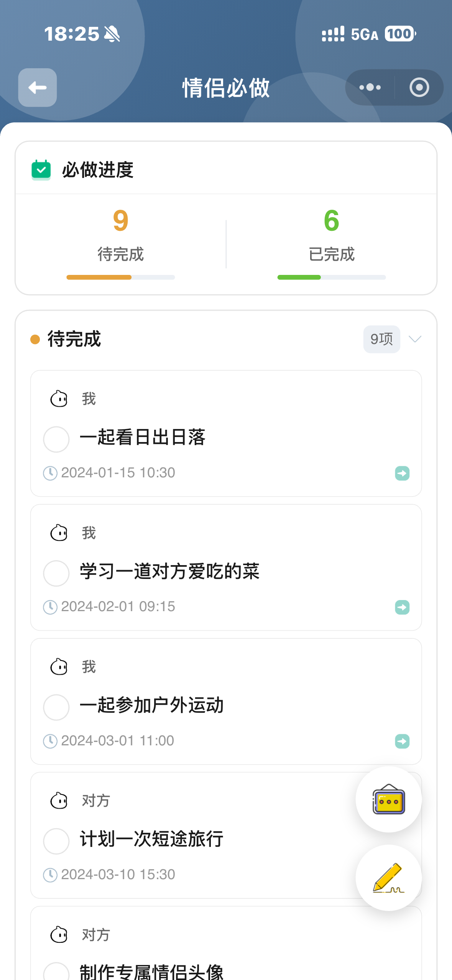The height and width of the screenshot is (980, 452).
Task: Open the yellow chat bubble floating button
Action: click(x=388, y=800)
